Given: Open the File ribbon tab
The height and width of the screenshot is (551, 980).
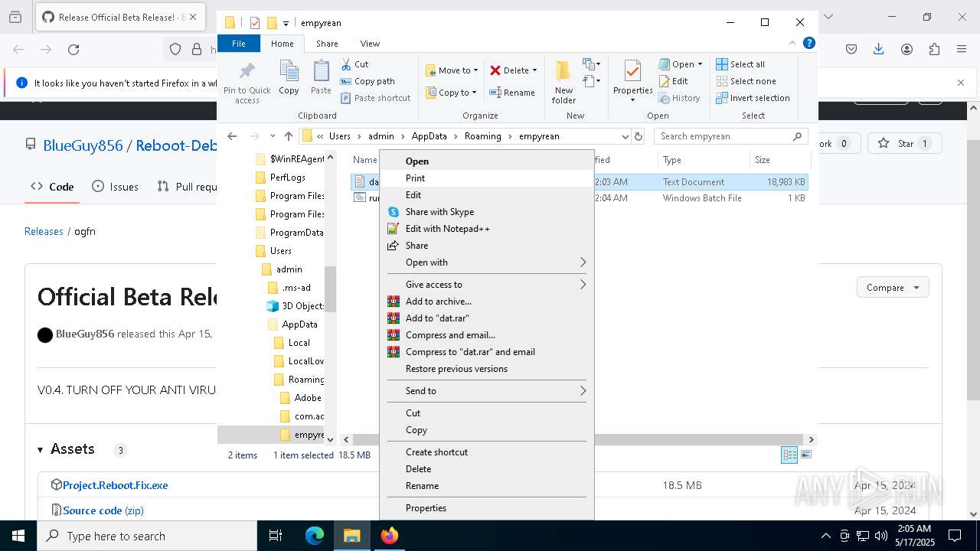Looking at the screenshot, I should pyautogui.click(x=239, y=44).
